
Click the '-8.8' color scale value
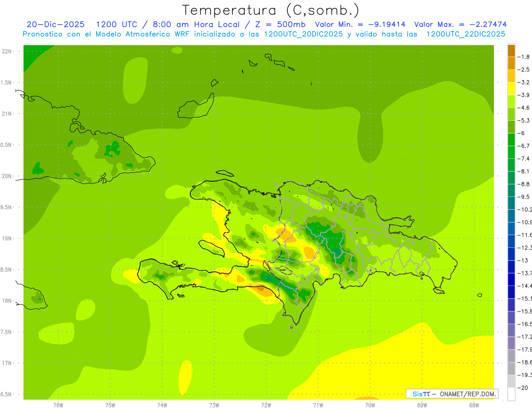click(524, 184)
